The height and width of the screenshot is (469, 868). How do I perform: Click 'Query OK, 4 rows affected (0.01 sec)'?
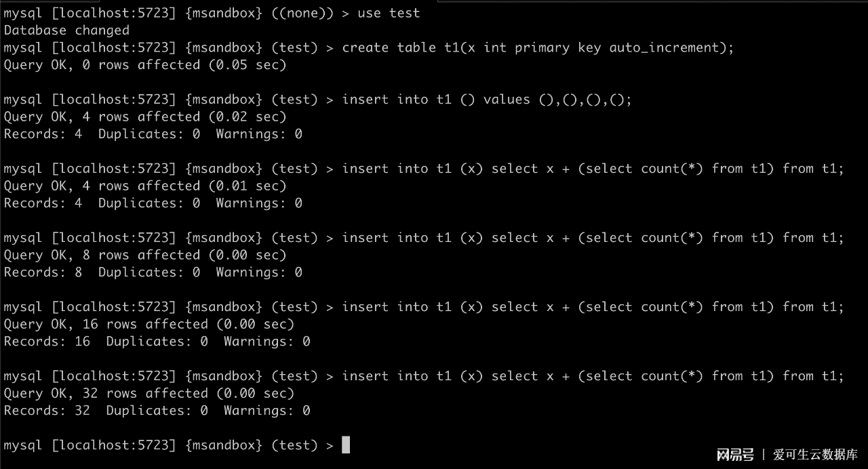click(145, 186)
